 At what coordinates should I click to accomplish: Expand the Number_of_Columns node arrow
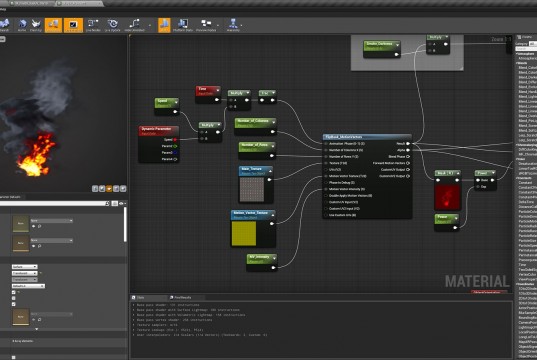pyautogui.click(x=274, y=122)
